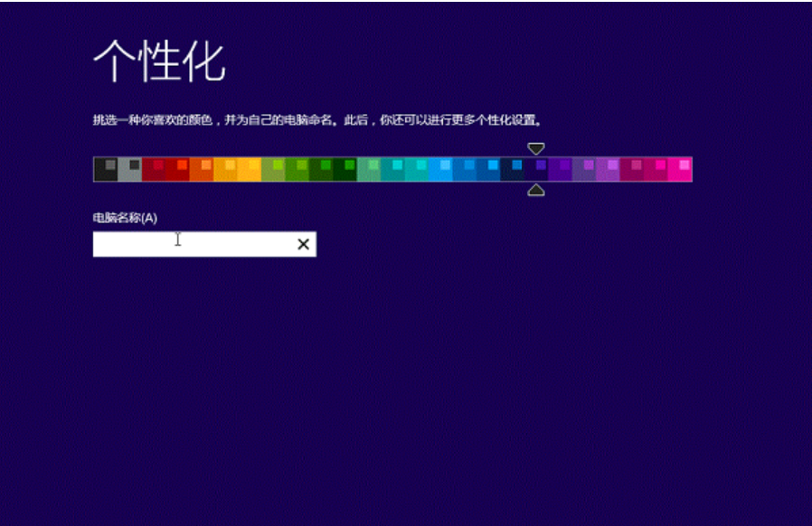Select the seafoam green color swatch
The image size is (812, 526).
click(369, 169)
